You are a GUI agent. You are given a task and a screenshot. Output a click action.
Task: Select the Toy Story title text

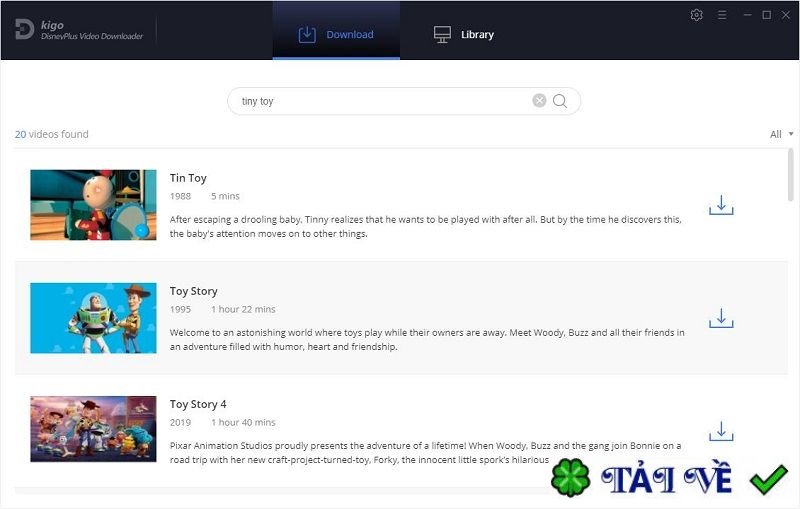click(193, 291)
